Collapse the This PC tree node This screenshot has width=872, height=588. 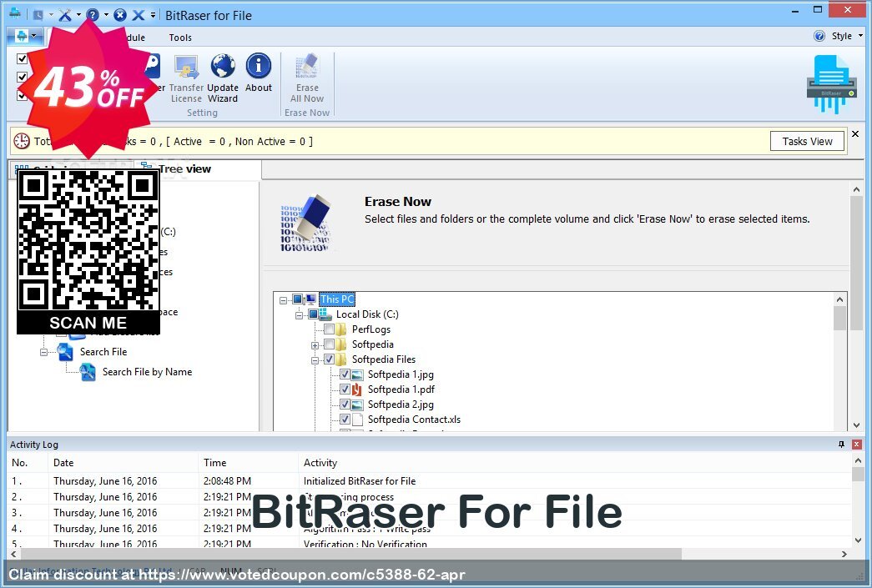(x=283, y=300)
